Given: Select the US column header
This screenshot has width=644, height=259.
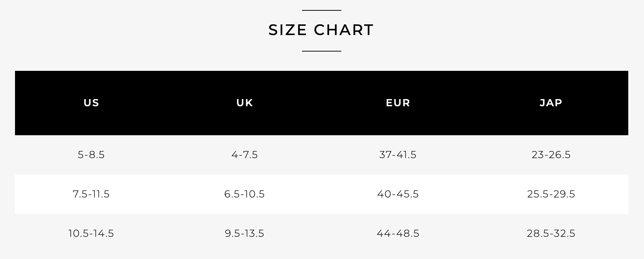Looking at the screenshot, I should coord(91,103).
